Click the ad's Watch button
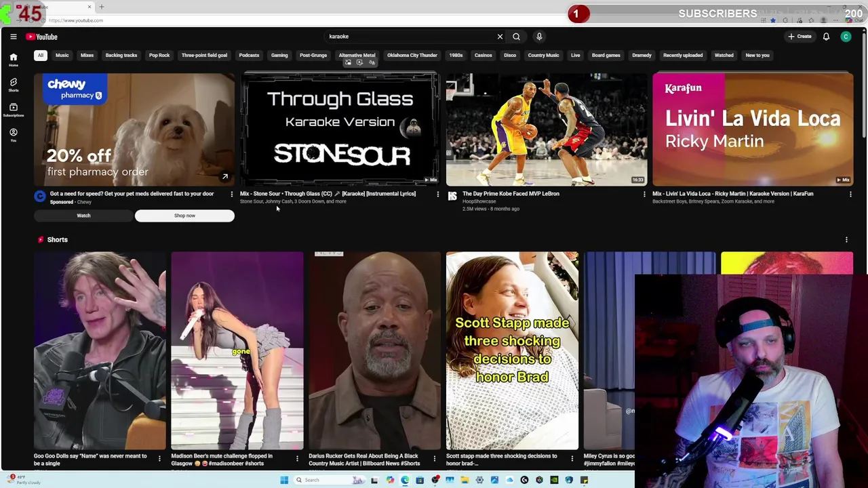Screen dimensions: 868x488 (x=83, y=216)
